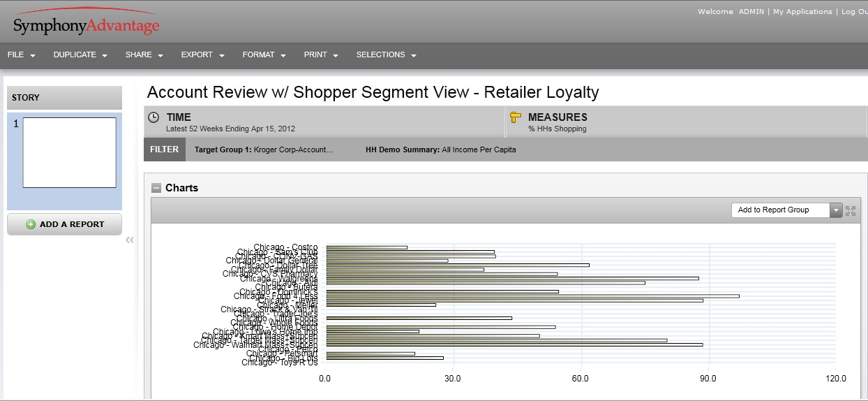Viewport: 868px width, 401px height.
Task: Open the FILE menu
Action: click(x=21, y=54)
